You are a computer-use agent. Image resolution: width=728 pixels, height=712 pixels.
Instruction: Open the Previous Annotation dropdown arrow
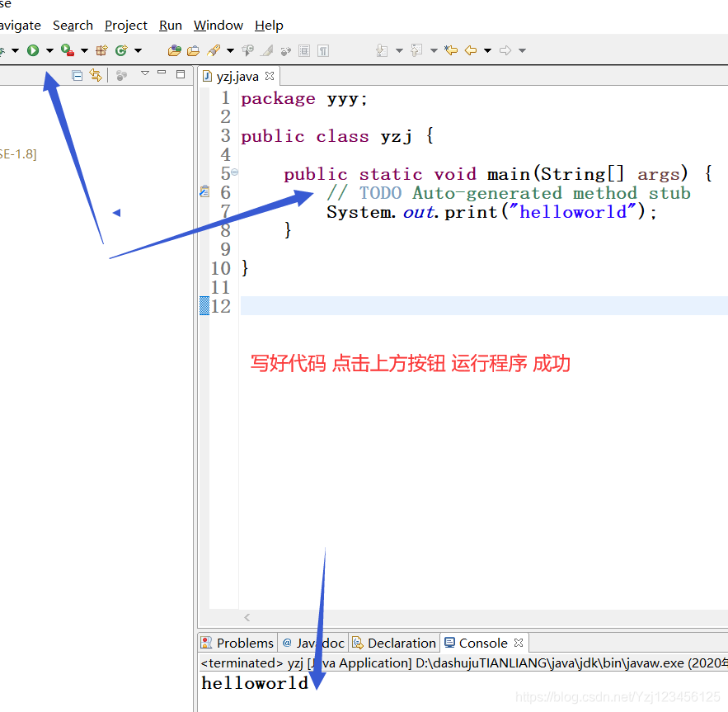(434, 50)
